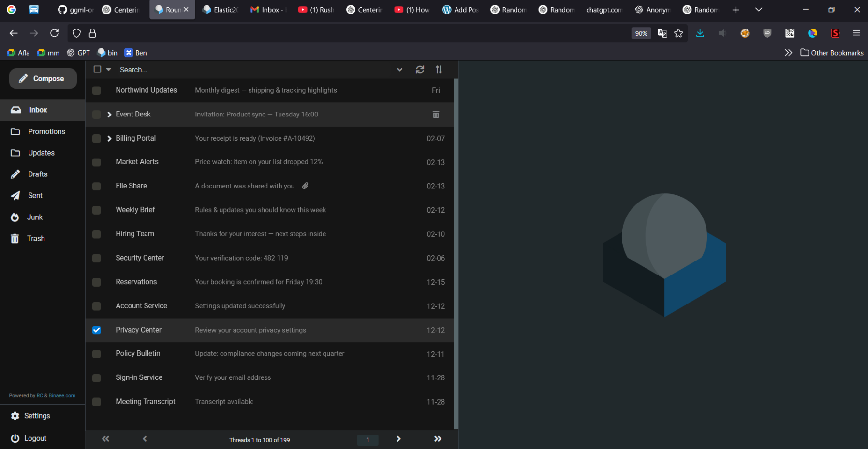Focus the Search input field
The height and width of the screenshot is (449, 868).
(x=251, y=70)
